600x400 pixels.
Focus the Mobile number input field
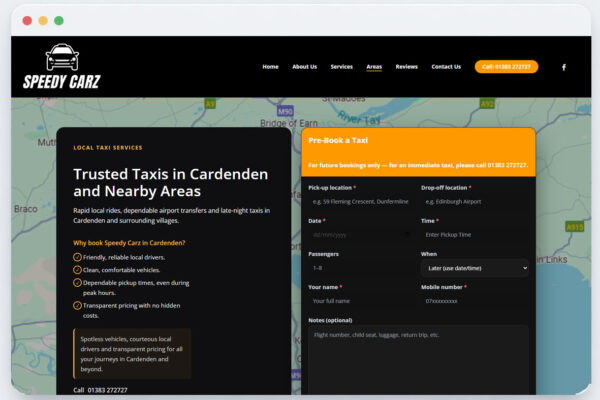(474, 301)
